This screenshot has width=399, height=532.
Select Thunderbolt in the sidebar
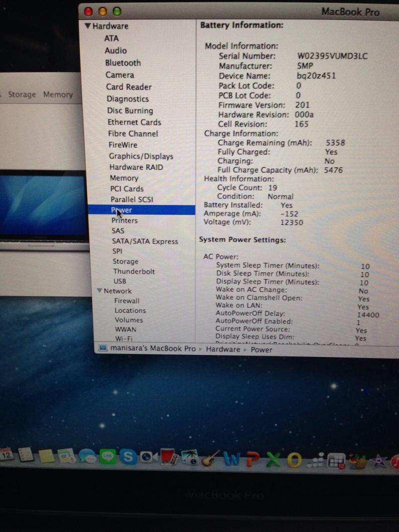[134, 271]
